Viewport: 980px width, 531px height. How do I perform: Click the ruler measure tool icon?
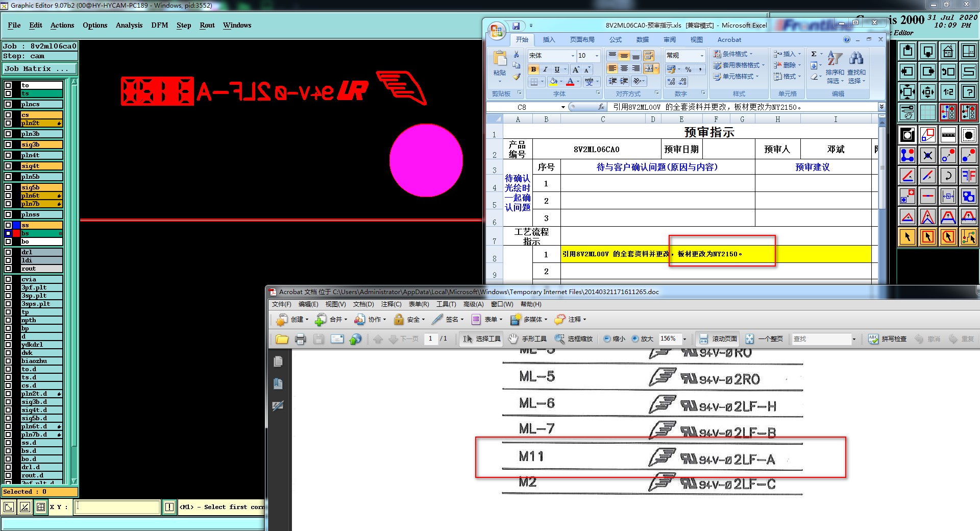(948, 135)
